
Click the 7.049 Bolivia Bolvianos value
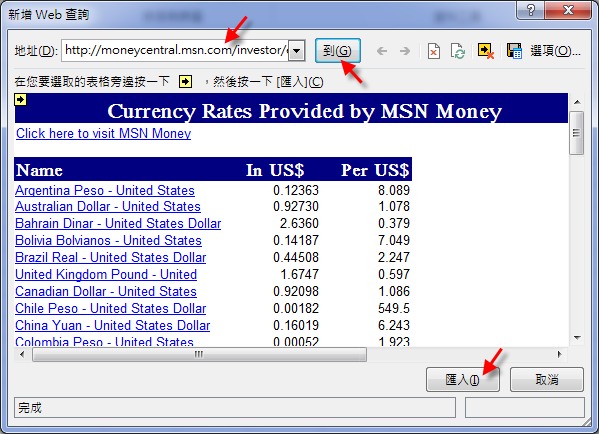pos(394,240)
